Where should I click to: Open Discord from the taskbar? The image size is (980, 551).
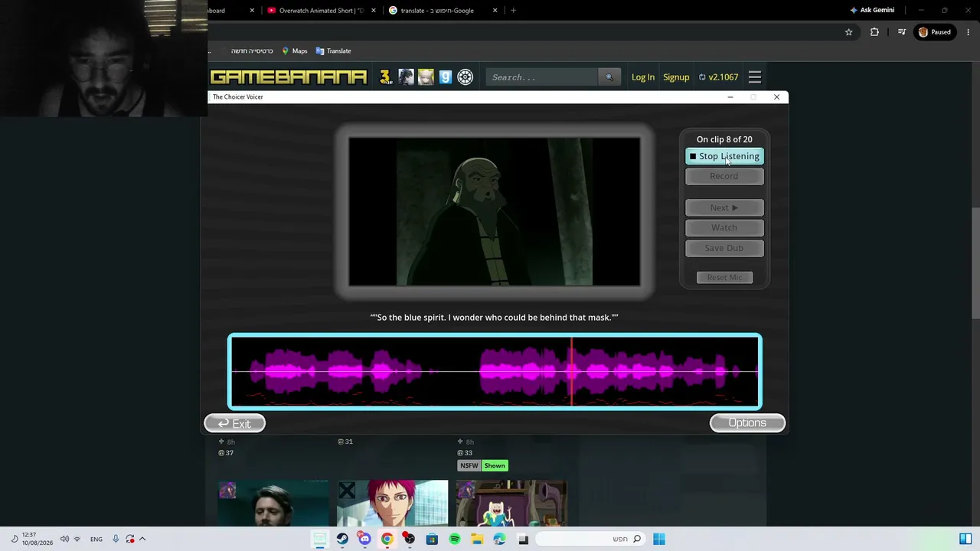(x=364, y=539)
